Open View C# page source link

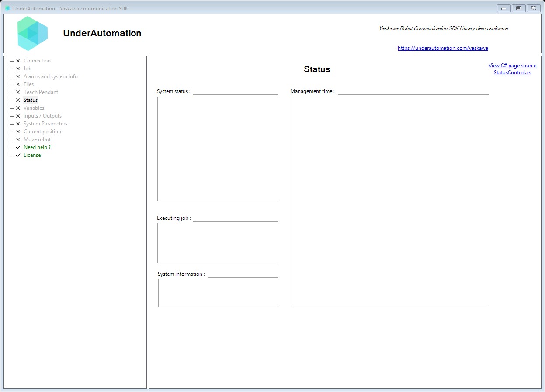point(512,66)
